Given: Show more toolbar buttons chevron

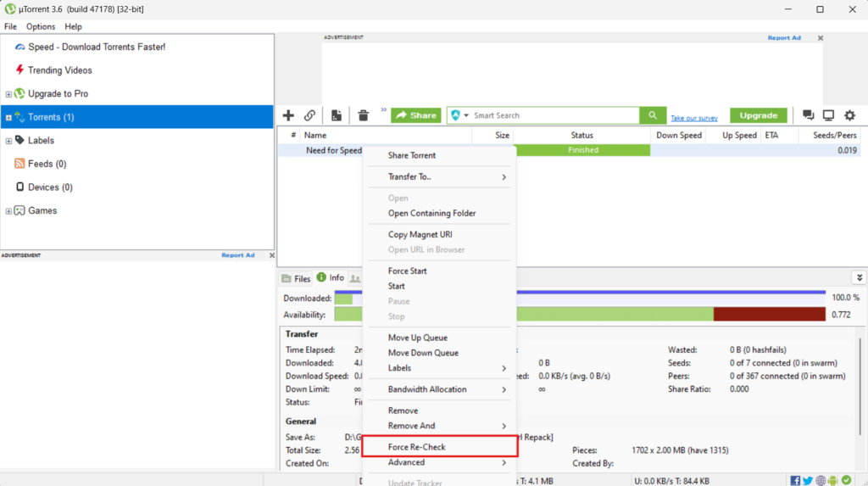Looking at the screenshot, I should click(x=384, y=109).
